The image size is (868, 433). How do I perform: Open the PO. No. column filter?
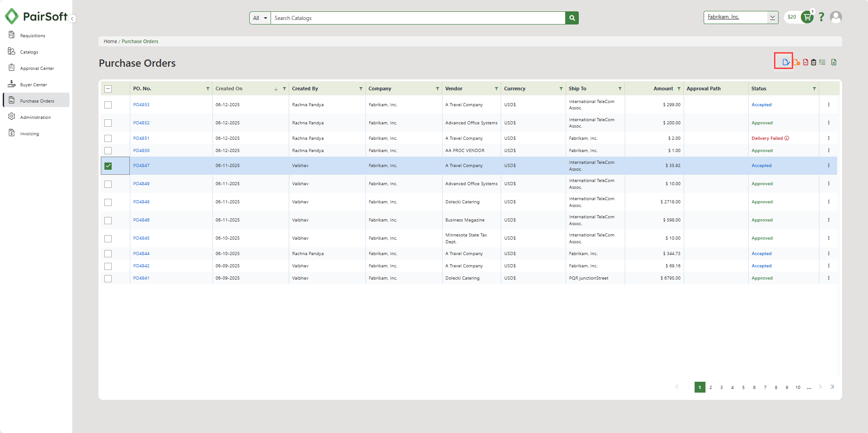(x=208, y=89)
